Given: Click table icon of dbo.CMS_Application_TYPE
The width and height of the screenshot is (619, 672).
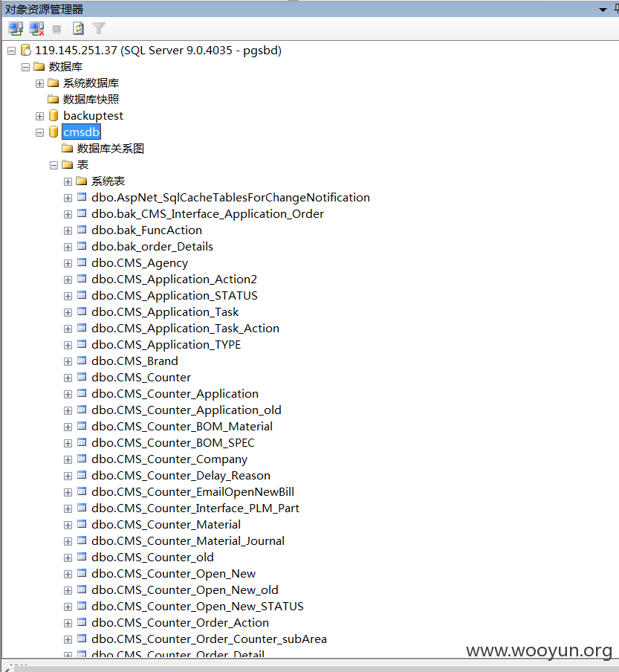Looking at the screenshot, I should coord(82,345).
